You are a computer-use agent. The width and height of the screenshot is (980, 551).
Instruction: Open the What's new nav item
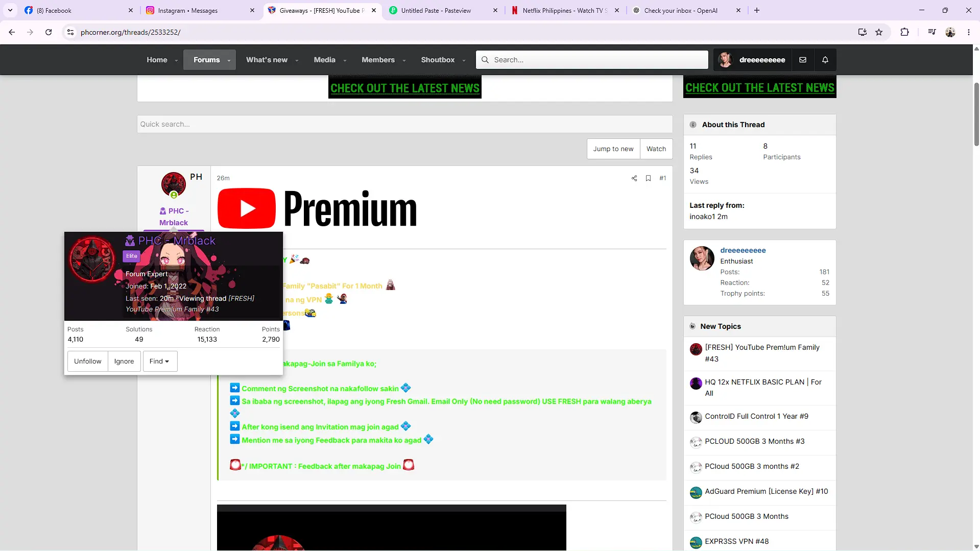267,60
